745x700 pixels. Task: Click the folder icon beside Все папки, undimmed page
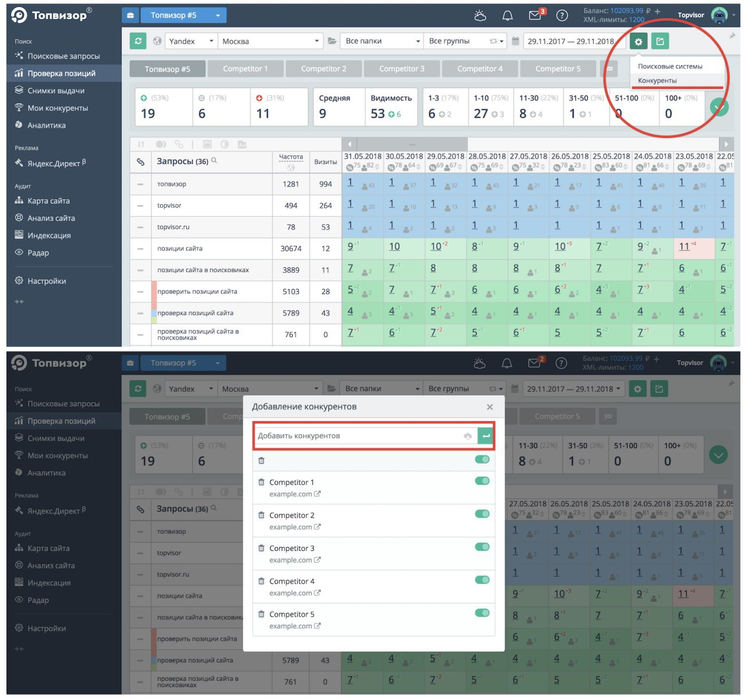pos(332,41)
